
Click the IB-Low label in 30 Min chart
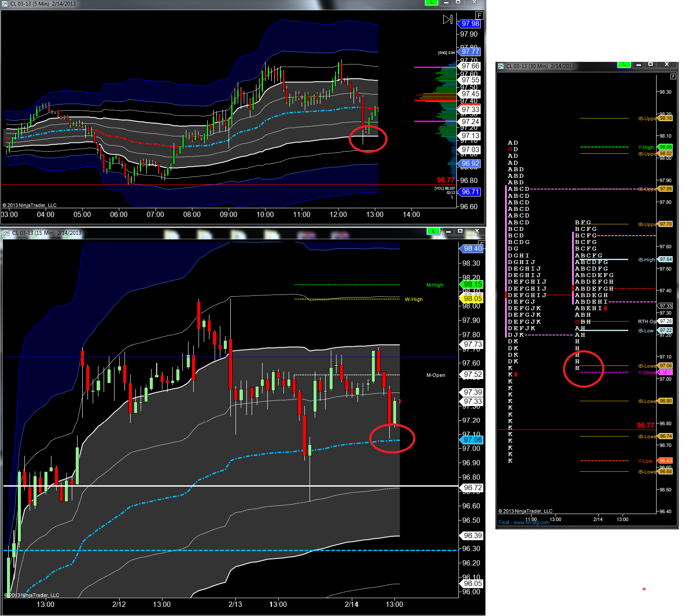point(646,331)
